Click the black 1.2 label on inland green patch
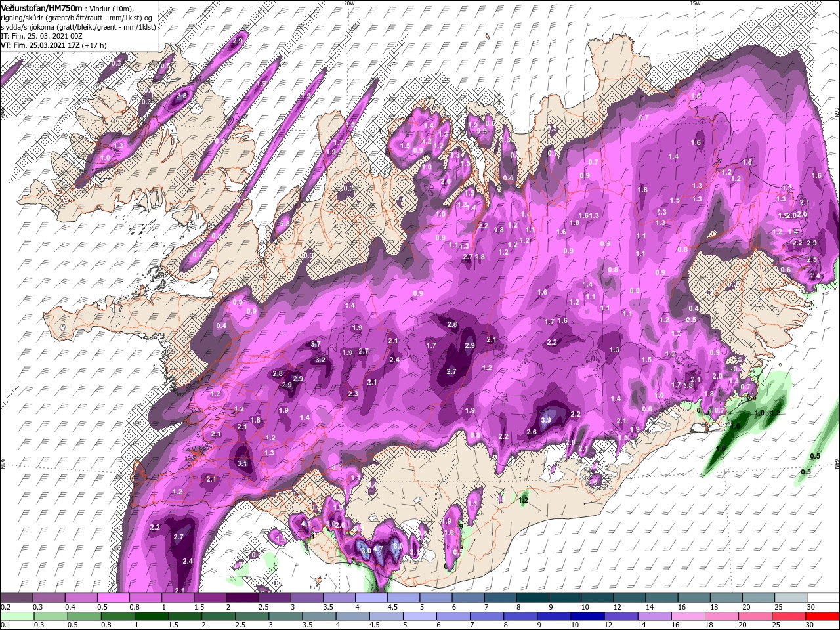840x630 pixels. tap(523, 500)
